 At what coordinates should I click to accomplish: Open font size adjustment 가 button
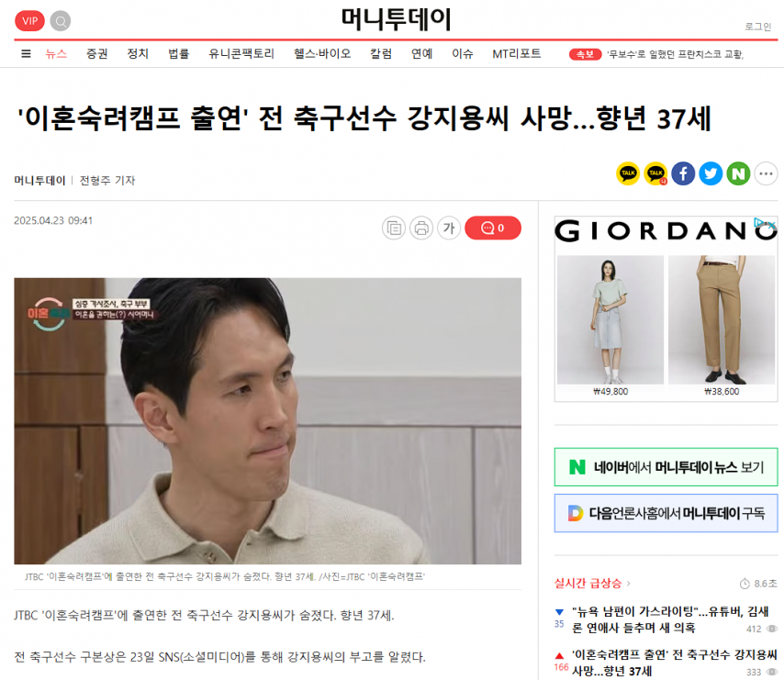coord(449,229)
